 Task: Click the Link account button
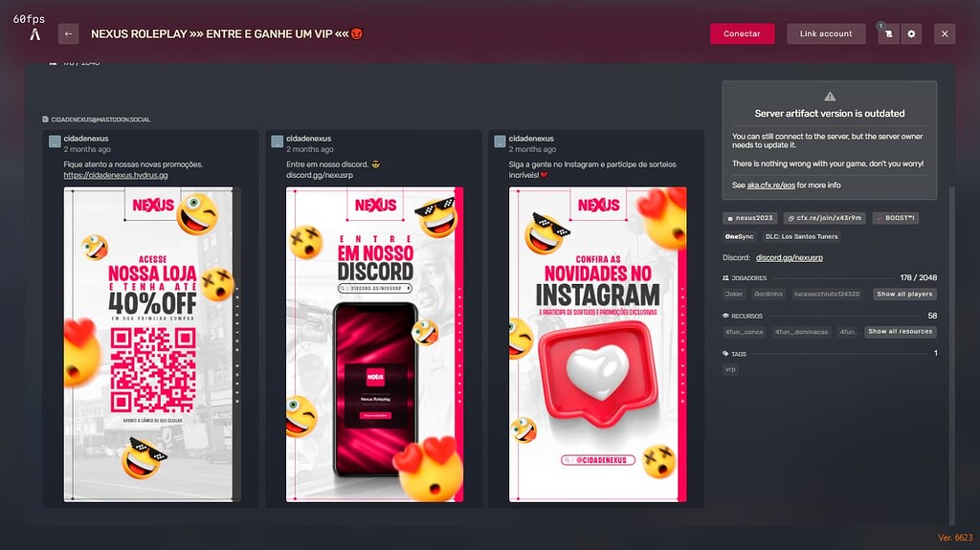click(x=826, y=33)
